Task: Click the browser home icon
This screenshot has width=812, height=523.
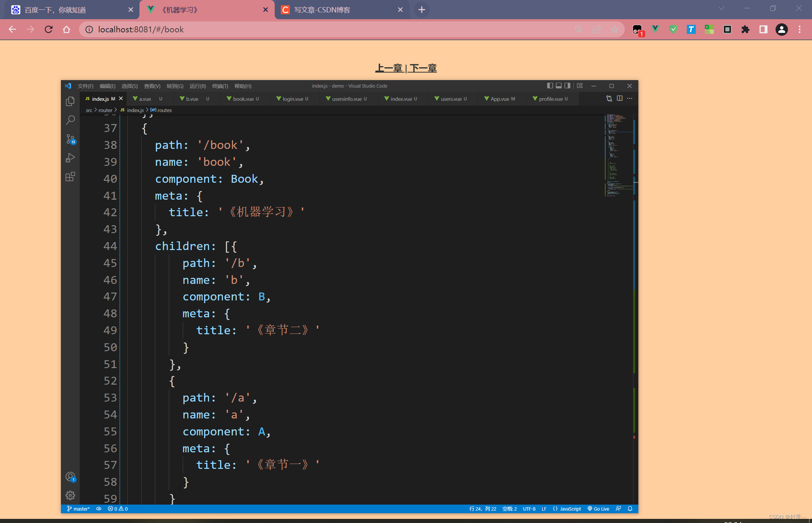Action: [x=67, y=29]
